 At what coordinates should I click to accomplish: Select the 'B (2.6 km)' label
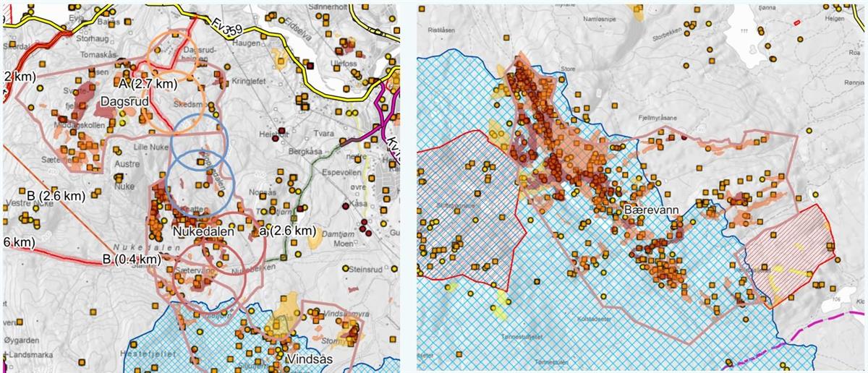(56, 196)
